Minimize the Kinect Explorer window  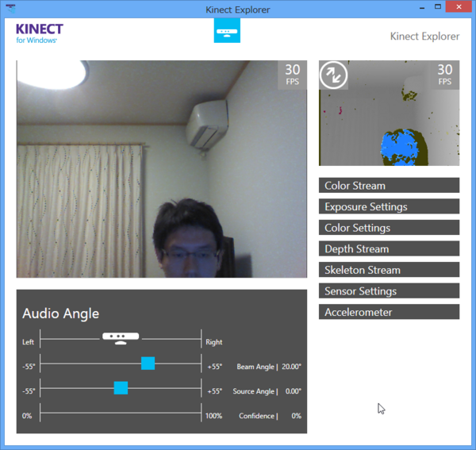click(x=422, y=7)
